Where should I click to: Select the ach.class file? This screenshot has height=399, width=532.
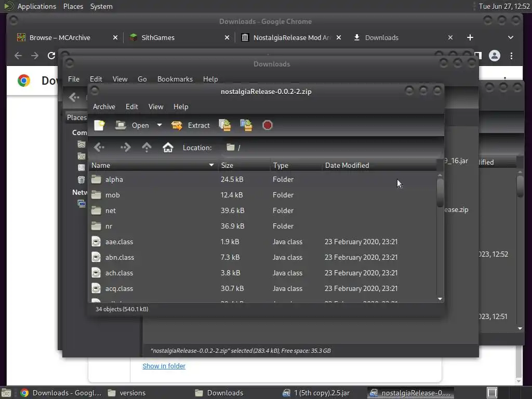[263, 273]
